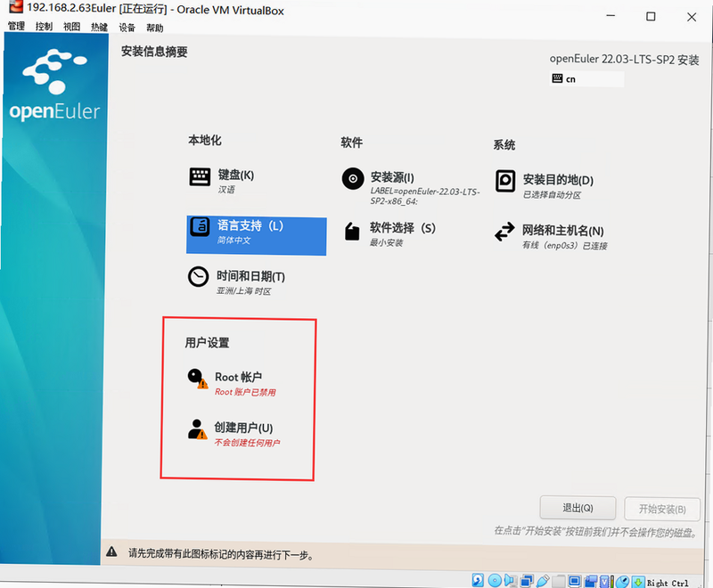The image size is (713, 588).
Task: Click the VirtualBox icon in title bar
Action: click(x=16, y=6)
